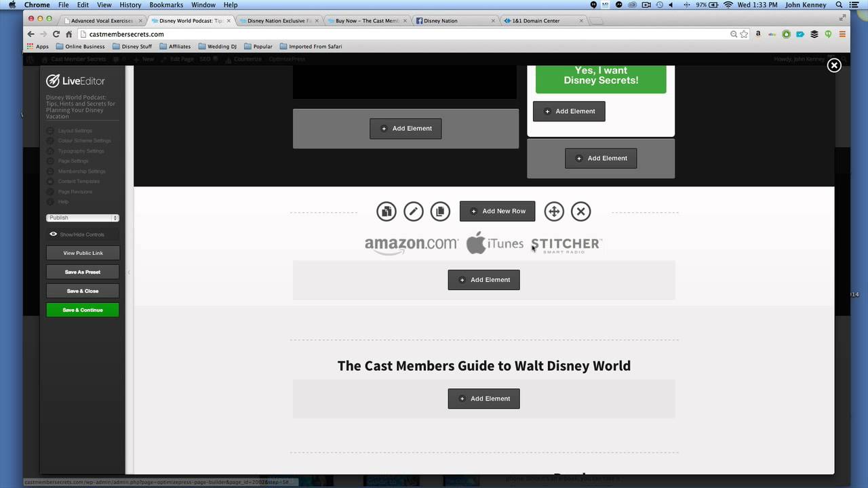Screen dimensions: 868x488
Task: Open Chrome's hamburger menu
Action: (x=843, y=34)
